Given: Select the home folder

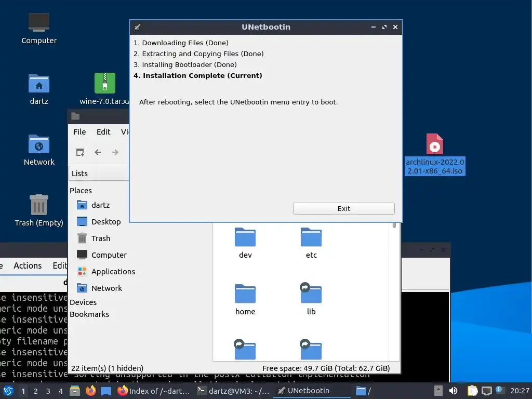Looking at the screenshot, I should [x=245, y=300].
